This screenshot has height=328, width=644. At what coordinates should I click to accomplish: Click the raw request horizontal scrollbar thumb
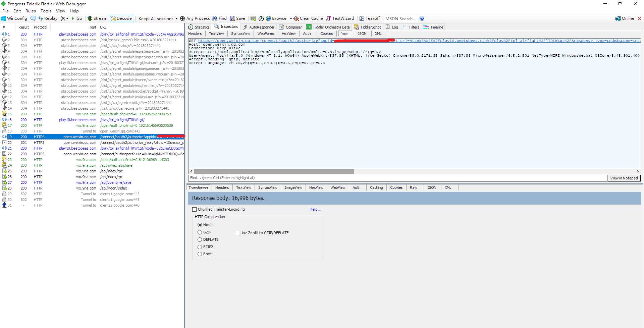point(274,171)
